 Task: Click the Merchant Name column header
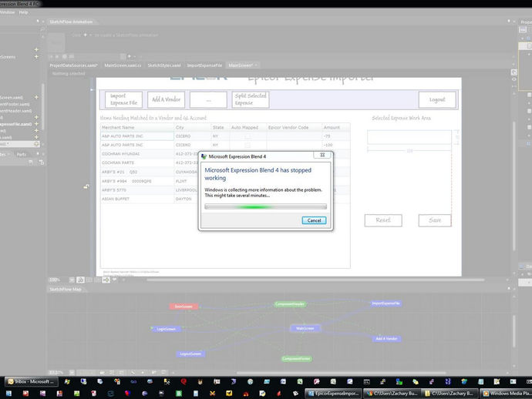(x=137, y=127)
